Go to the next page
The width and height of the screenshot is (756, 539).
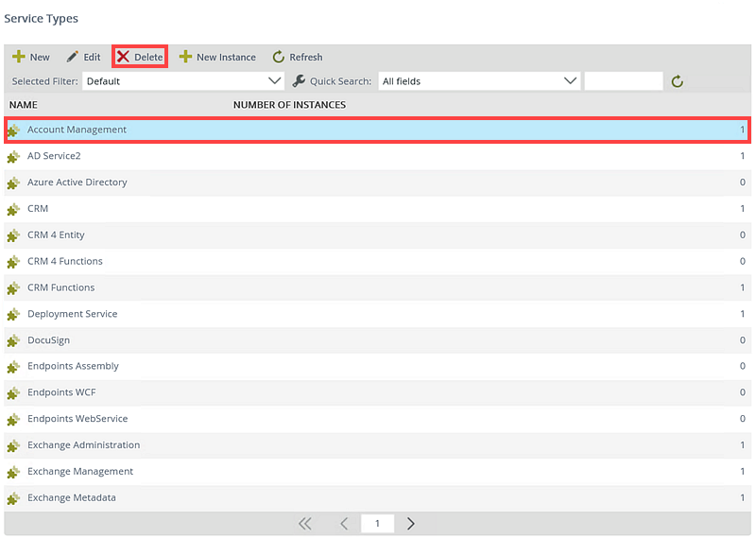(410, 524)
